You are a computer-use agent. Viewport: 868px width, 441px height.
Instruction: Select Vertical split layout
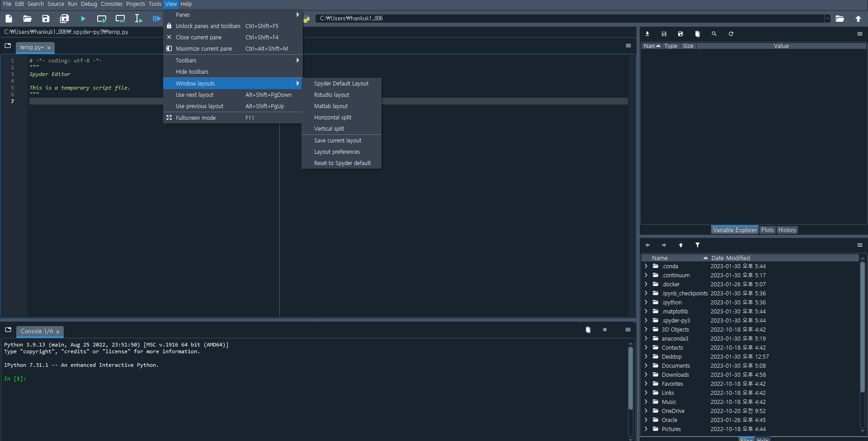tap(341, 129)
